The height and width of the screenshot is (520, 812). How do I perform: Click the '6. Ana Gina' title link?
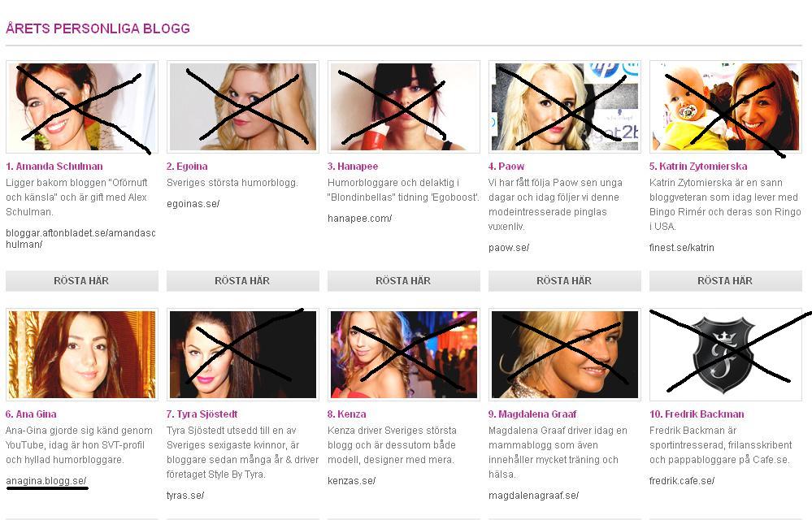[31, 414]
